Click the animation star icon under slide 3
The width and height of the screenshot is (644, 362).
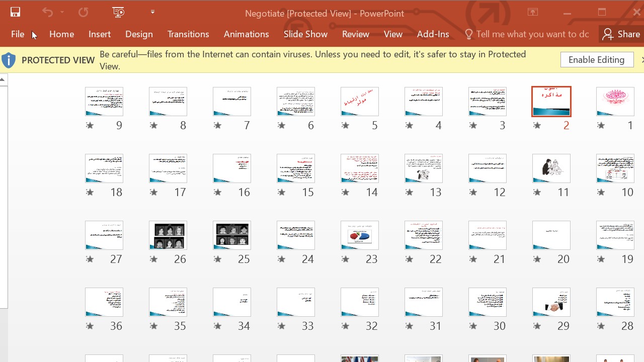473,126
